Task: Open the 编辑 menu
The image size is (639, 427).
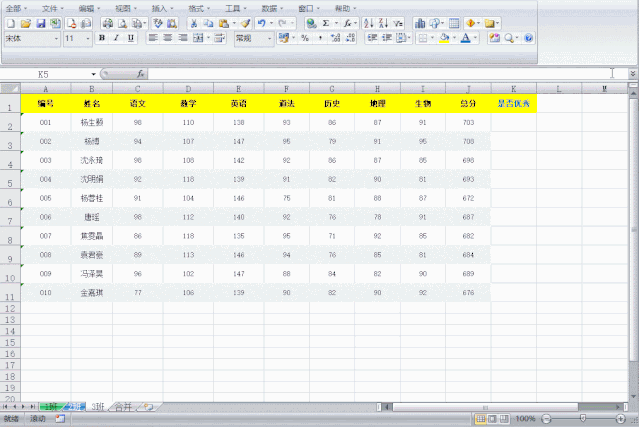Action: [x=89, y=9]
